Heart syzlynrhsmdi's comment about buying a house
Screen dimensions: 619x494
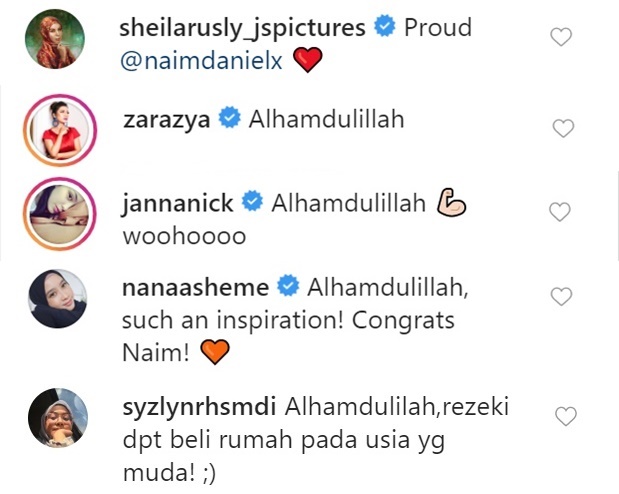click(566, 416)
